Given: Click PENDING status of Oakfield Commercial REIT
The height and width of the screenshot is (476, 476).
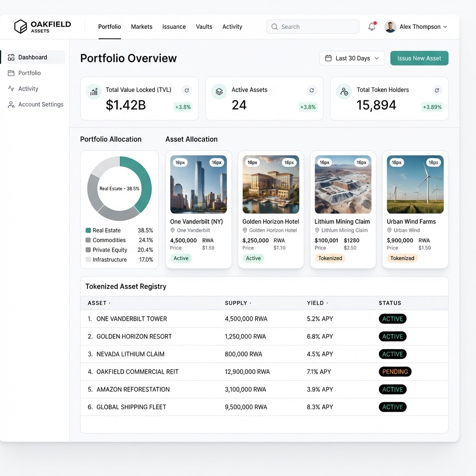Looking at the screenshot, I should 395,371.
